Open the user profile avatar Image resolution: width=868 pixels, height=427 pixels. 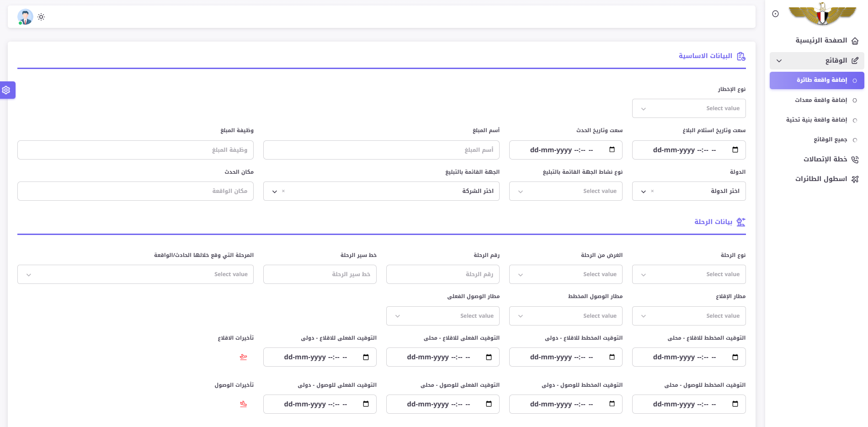click(x=25, y=17)
